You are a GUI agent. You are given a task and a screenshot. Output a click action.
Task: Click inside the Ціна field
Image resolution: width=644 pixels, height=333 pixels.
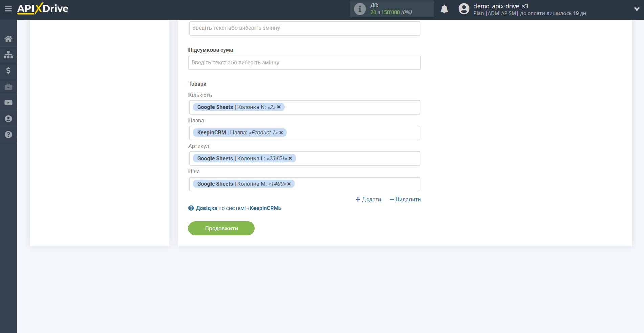pyautogui.click(x=305, y=184)
